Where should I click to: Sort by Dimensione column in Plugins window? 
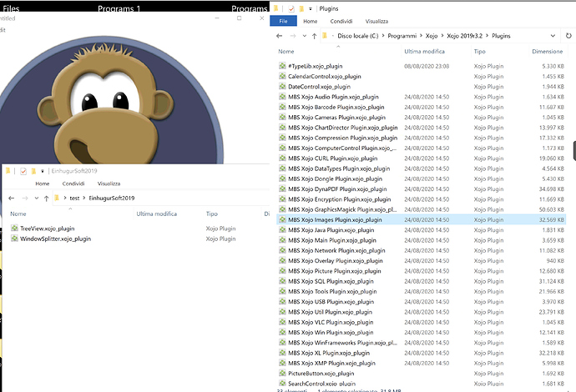[x=548, y=52]
